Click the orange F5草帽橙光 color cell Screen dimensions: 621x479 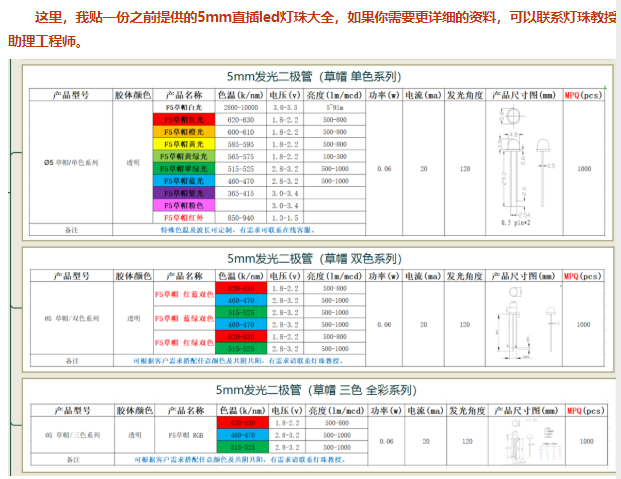(184, 132)
